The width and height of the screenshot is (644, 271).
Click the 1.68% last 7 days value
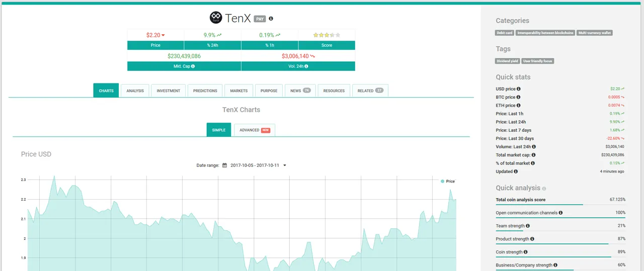pos(614,130)
